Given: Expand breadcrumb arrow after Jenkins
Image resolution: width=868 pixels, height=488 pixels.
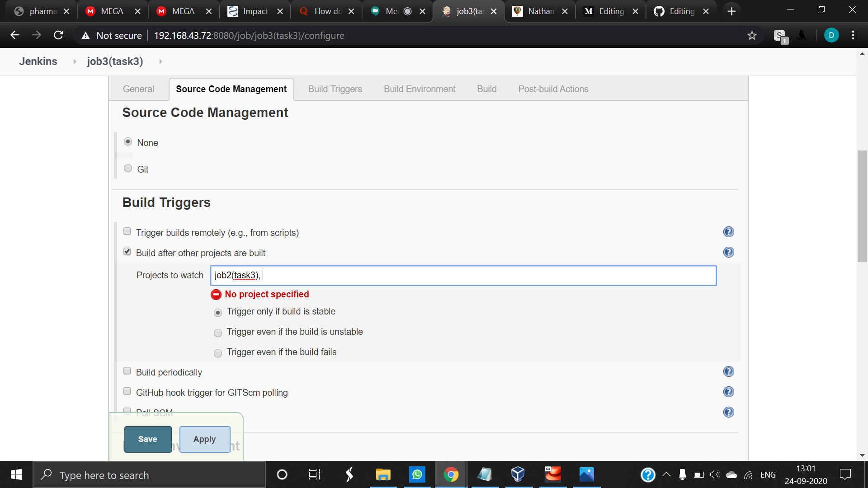Looking at the screenshot, I should click(x=75, y=61).
